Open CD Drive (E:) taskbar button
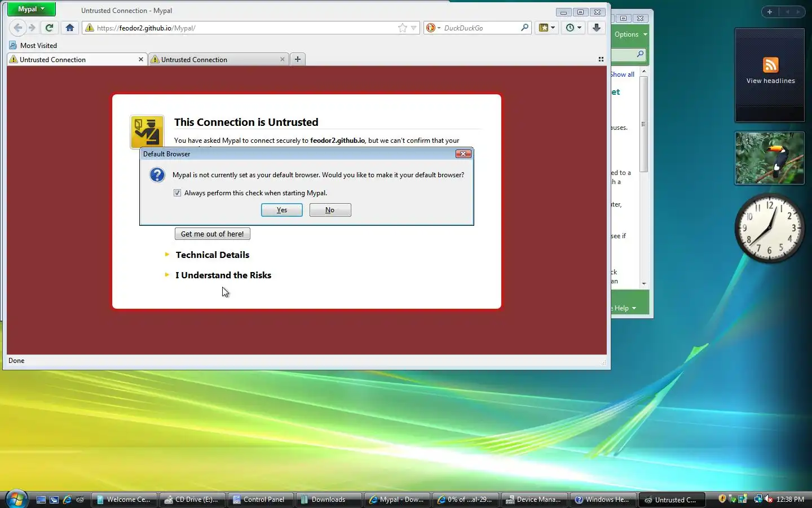 (x=192, y=500)
